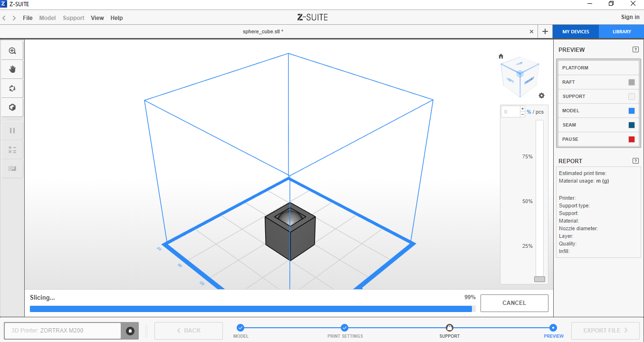644x342 pixels.
Task: Click FRONT face of navigation cube
Action: point(529,80)
